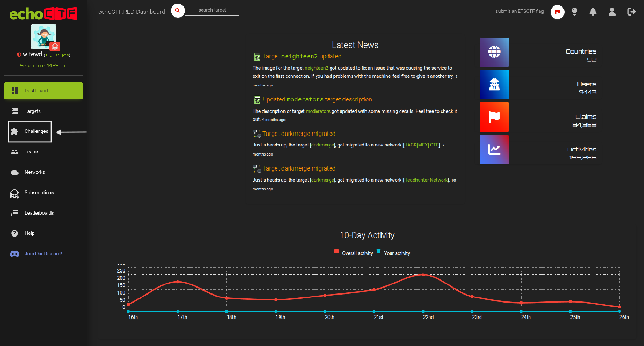Select Networks in the sidebar
The image size is (644, 346).
point(34,172)
